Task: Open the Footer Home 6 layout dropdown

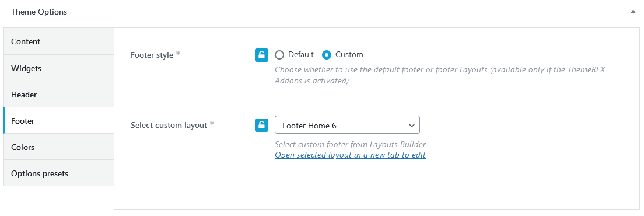Action: tap(347, 125)
